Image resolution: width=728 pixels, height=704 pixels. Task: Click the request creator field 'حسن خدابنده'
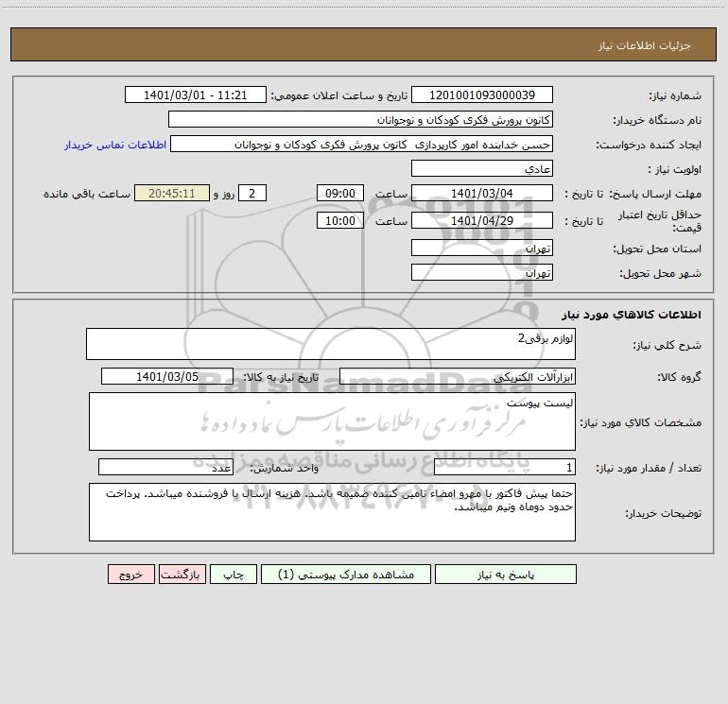click(x=362, y=145)
